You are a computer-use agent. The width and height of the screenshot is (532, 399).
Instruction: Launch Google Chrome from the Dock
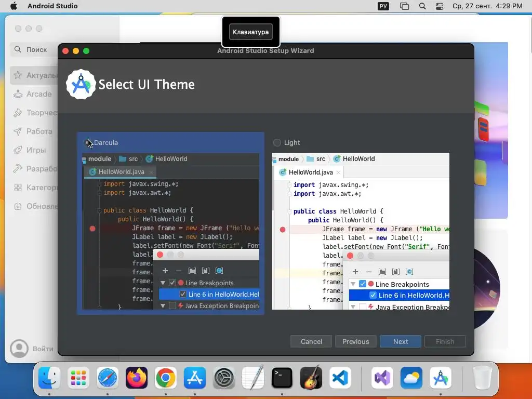coord(166,378)
